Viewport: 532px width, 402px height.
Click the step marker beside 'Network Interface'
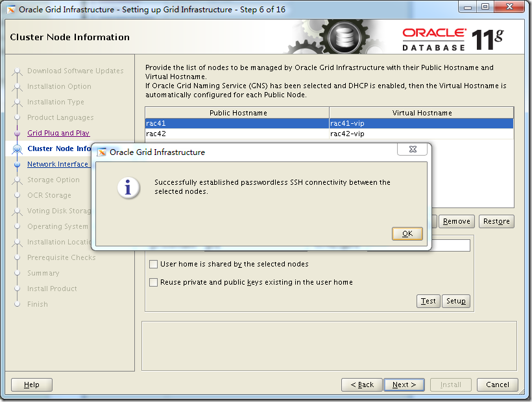tap(17, 165)
